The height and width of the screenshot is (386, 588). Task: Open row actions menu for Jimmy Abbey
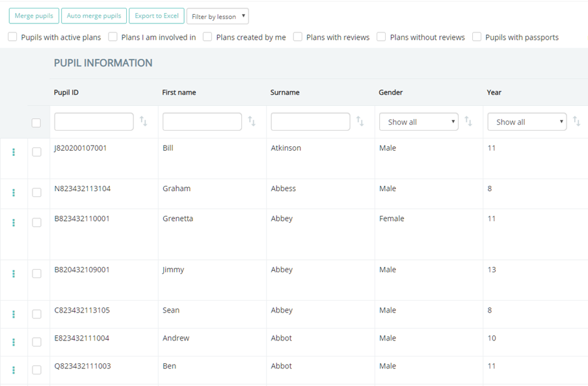(14, 274)
